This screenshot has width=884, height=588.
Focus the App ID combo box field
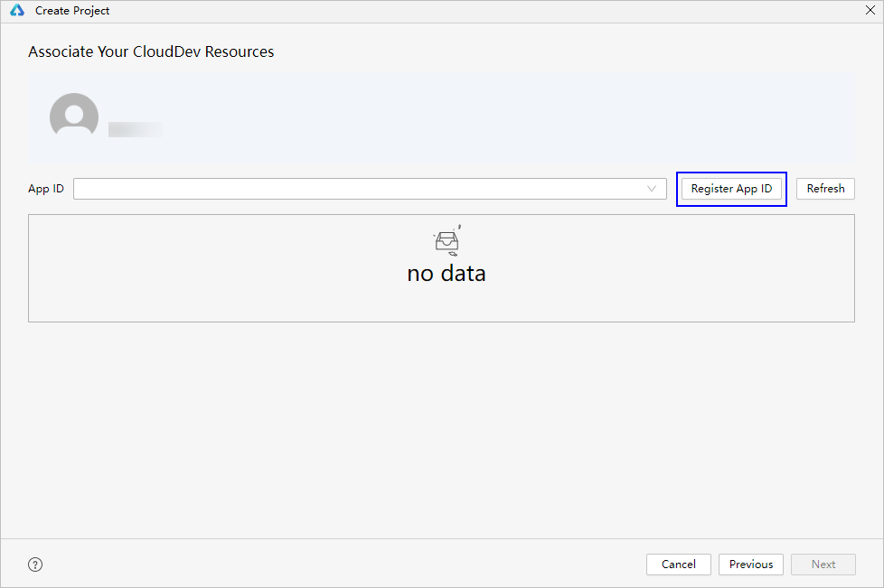[x=362, y=189]
